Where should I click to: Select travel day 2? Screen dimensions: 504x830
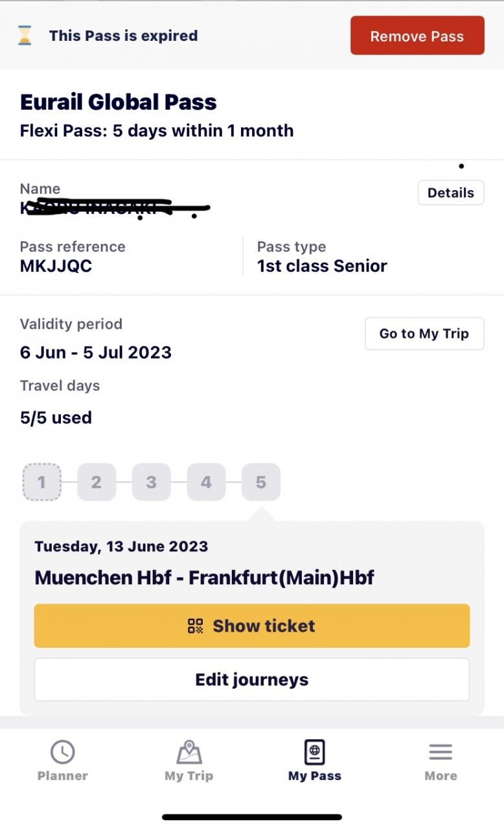(x=97, y=482)
